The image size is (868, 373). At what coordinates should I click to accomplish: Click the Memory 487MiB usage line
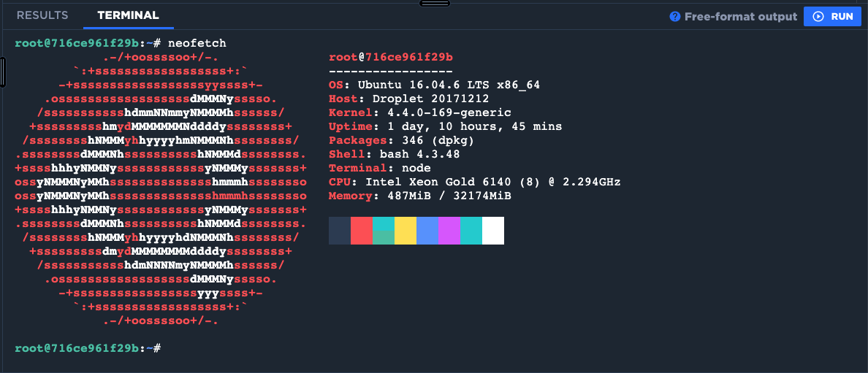(x=419, y=196)
